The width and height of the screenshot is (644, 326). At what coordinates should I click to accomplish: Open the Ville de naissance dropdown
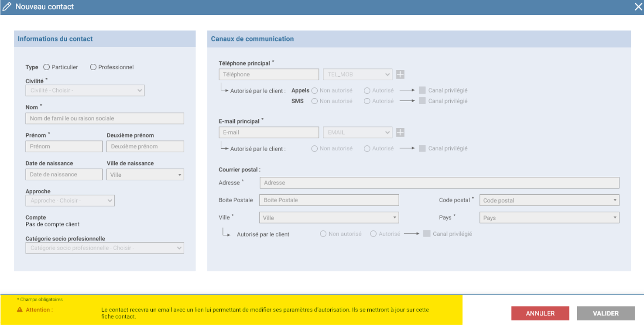pyautogui.click(x=145, y=175)
